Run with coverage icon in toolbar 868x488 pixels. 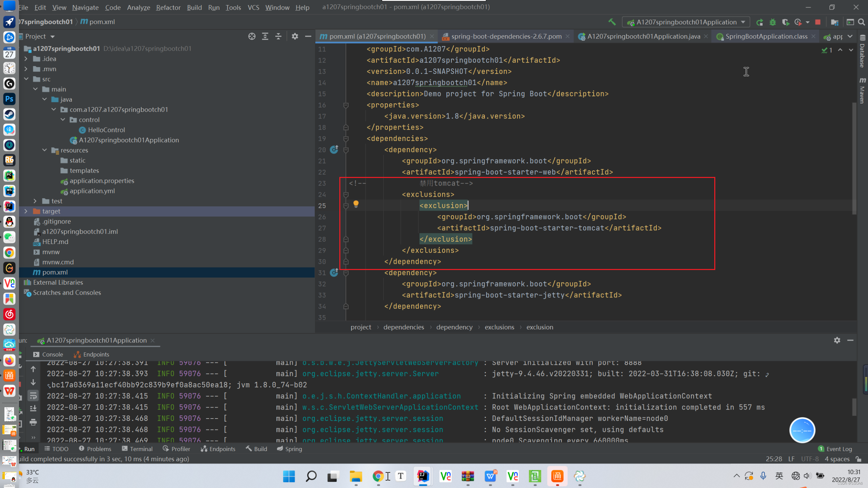tap(785, 22)
